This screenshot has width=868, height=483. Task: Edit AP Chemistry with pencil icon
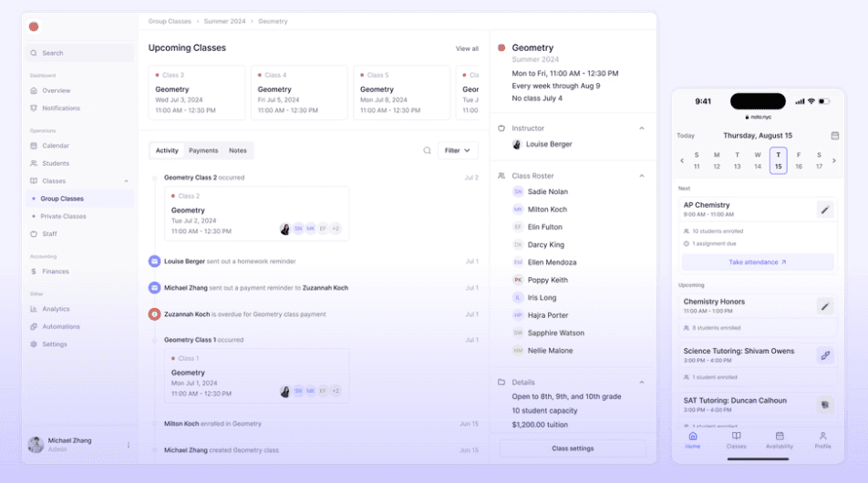coord(825,210)
